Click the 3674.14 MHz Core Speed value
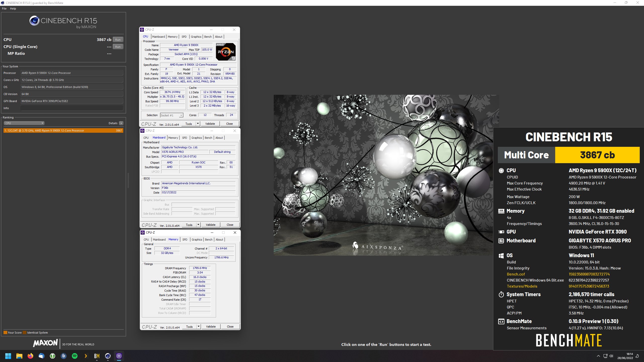 [172, 92]
